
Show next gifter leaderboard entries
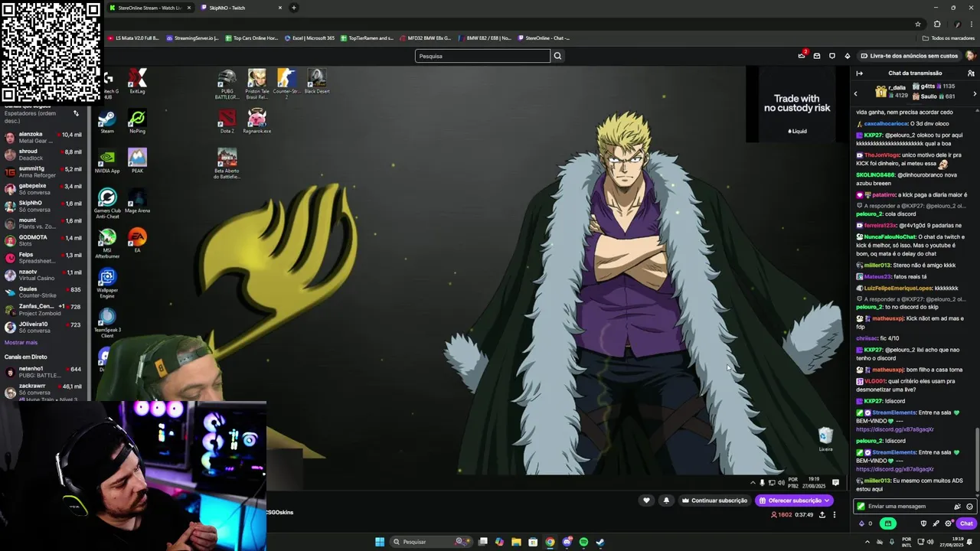[975, 93]
